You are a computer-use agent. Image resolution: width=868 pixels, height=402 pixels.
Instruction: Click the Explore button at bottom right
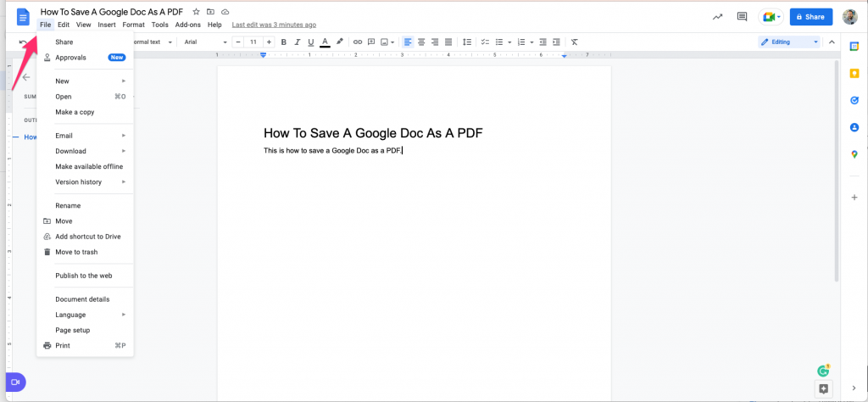coord(823,388)
